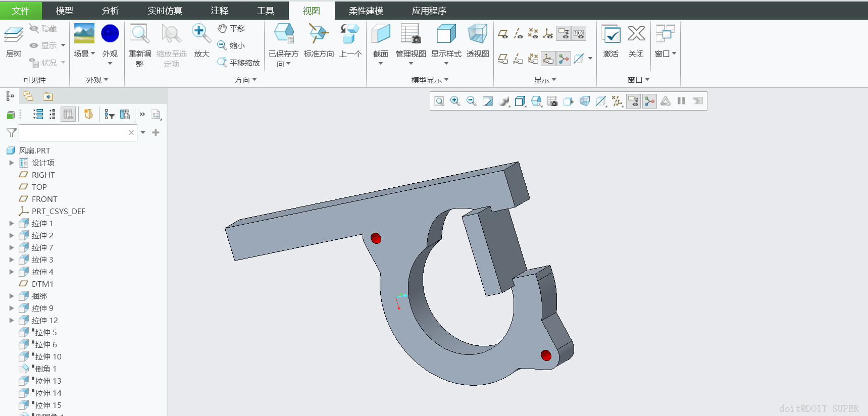Click the Layer Tree (层树) icon

tap(14, 35)
